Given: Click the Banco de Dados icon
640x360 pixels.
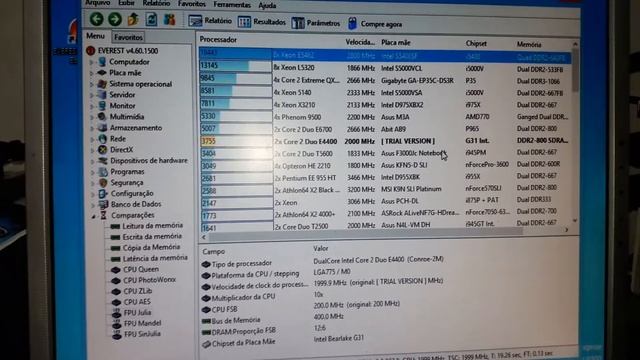Looking at the screenshot, I should (x=103, y=204).
